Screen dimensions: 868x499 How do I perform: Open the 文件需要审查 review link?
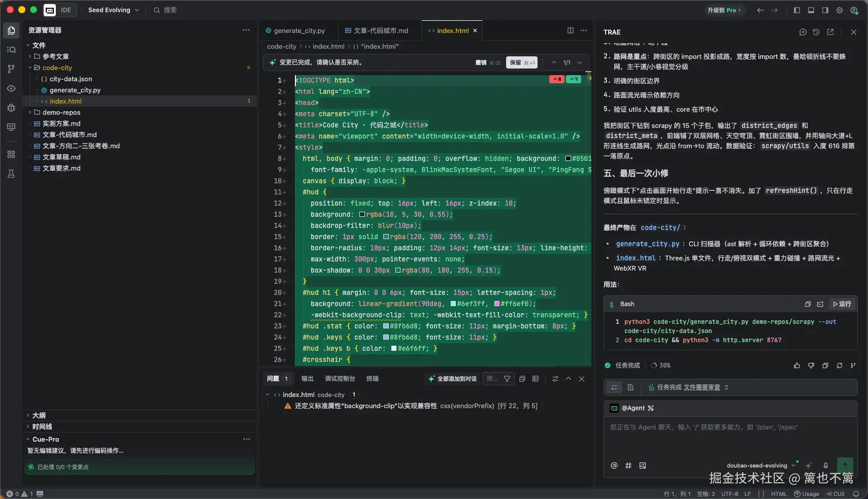[x=702, y=387]
